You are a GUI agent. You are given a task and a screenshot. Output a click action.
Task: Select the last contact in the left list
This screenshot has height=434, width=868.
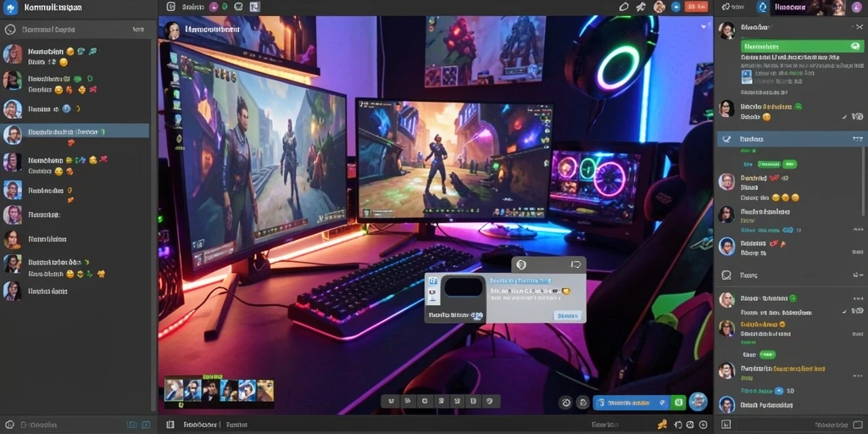tap(75, 291)
